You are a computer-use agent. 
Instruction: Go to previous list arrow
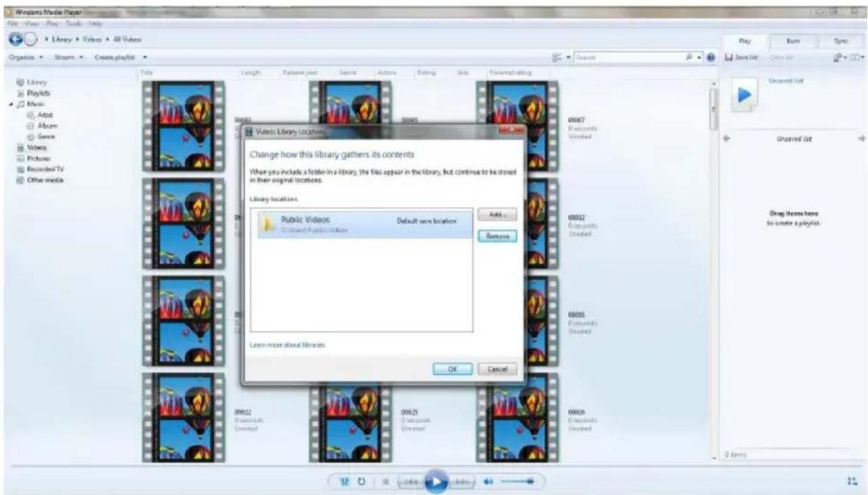click(x=727, y=138)
